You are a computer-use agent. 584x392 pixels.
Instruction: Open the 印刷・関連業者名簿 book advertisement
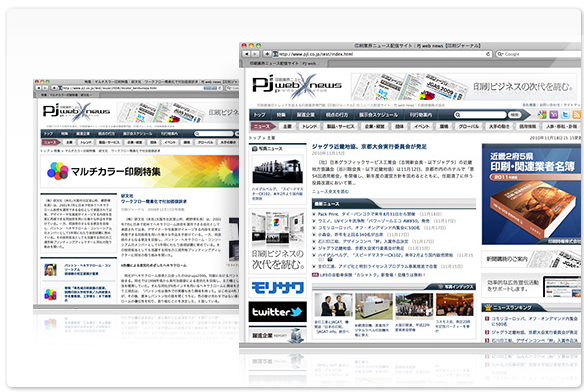click(531, 194)
